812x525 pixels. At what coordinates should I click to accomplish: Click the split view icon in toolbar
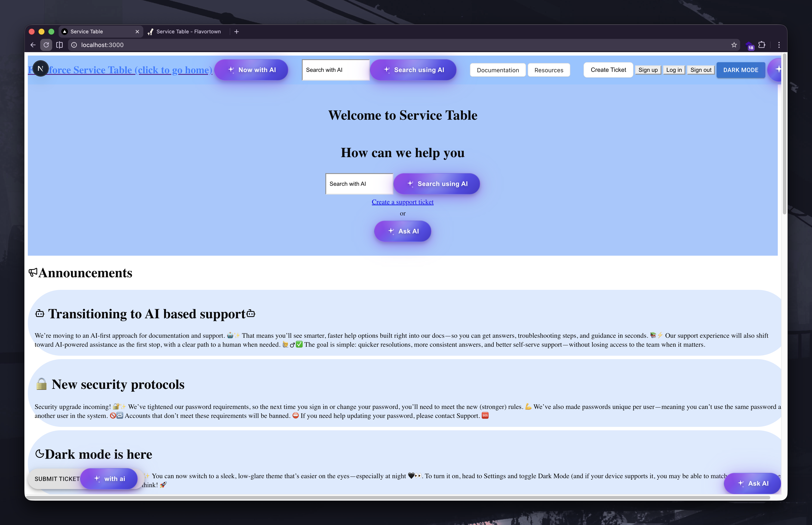(x=59, y=45)
